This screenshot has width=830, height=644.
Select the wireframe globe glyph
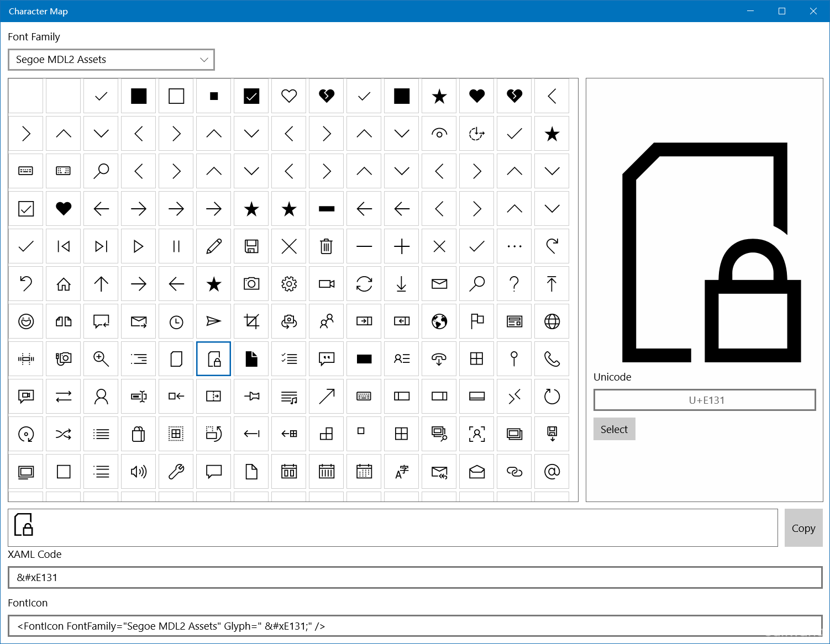coord(552,321)
